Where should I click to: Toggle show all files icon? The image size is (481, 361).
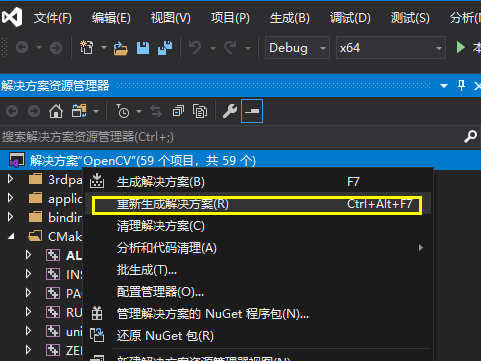point(200,111)
